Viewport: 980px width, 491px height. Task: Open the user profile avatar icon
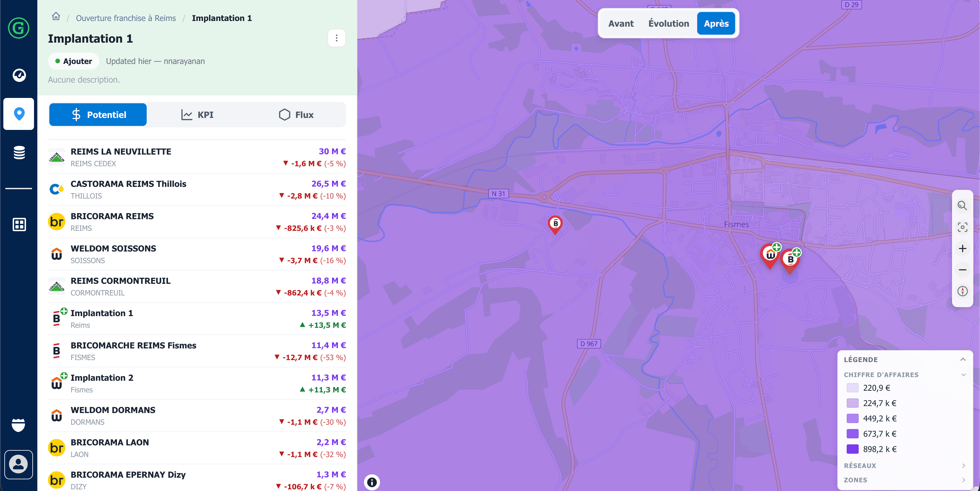tap(19, 464)
